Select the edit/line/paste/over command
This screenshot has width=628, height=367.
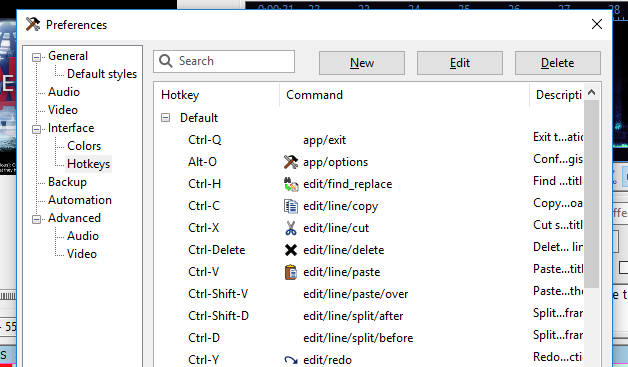355,294
